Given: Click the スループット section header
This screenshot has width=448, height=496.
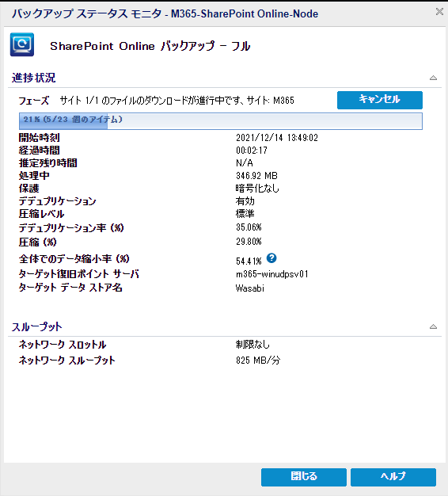Looking at the screenshot, I should [x=37, y=326].
